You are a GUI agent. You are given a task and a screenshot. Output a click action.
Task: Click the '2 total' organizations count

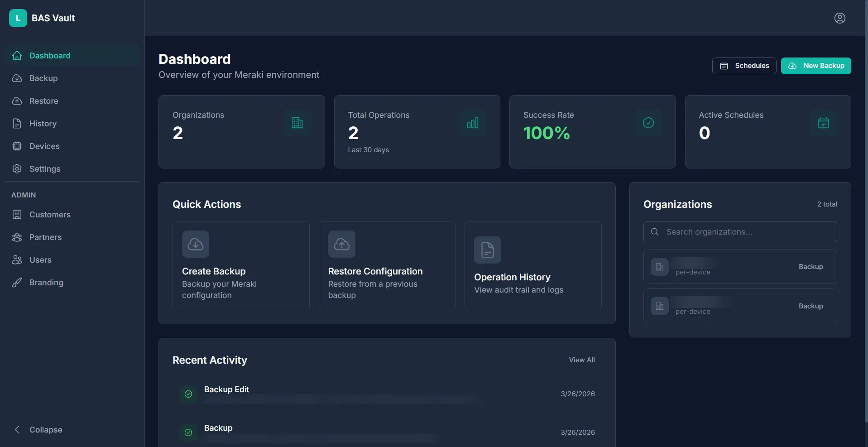click(x=827, y=204)
